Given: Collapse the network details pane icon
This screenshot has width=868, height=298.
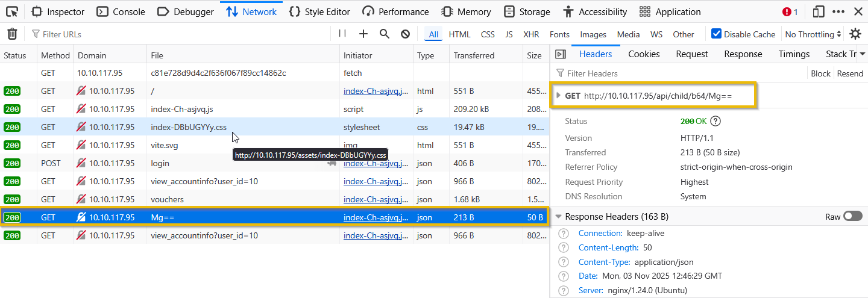Looking at the screenshot, I should (x=561, y=54).
